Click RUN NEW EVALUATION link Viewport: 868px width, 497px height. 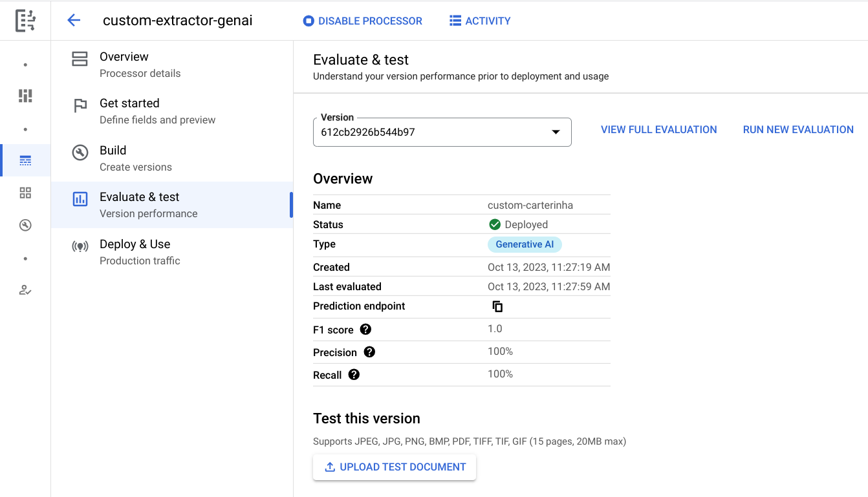[798, 130]
